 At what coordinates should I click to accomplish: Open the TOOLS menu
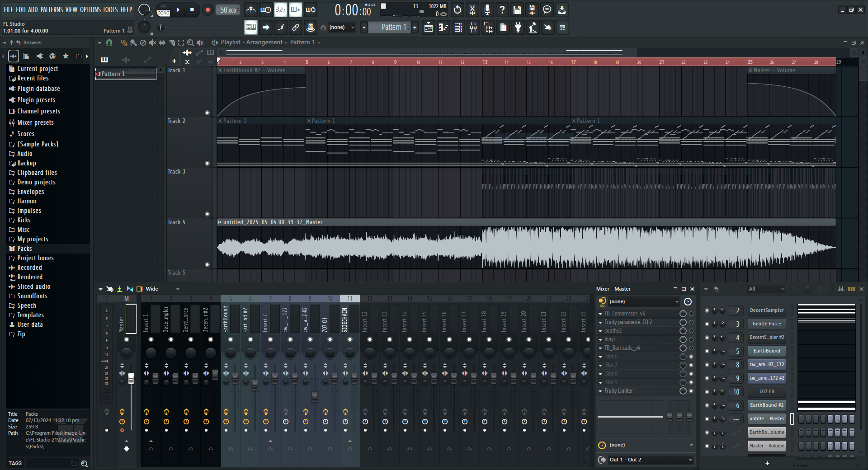(110, 9)
